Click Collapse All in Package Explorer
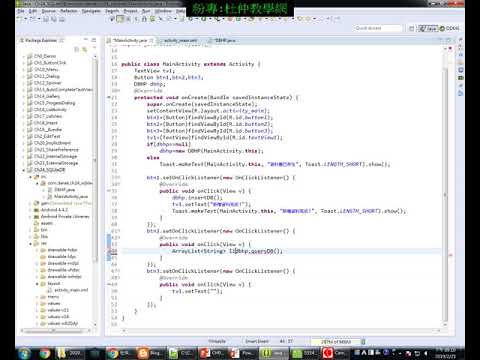The width and height of the screenshot is (480, 360). [x=76, y=50]
